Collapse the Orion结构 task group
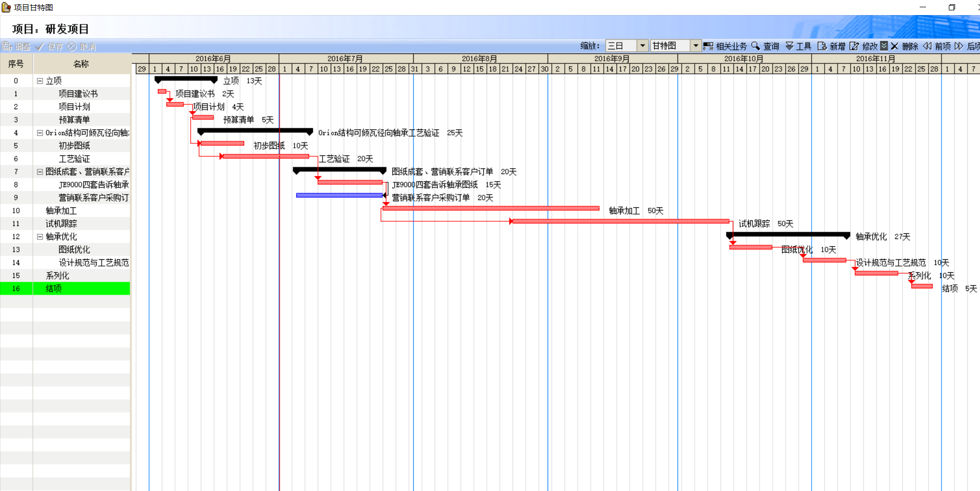This screenshot has width=980, height=491. [40, 133]
